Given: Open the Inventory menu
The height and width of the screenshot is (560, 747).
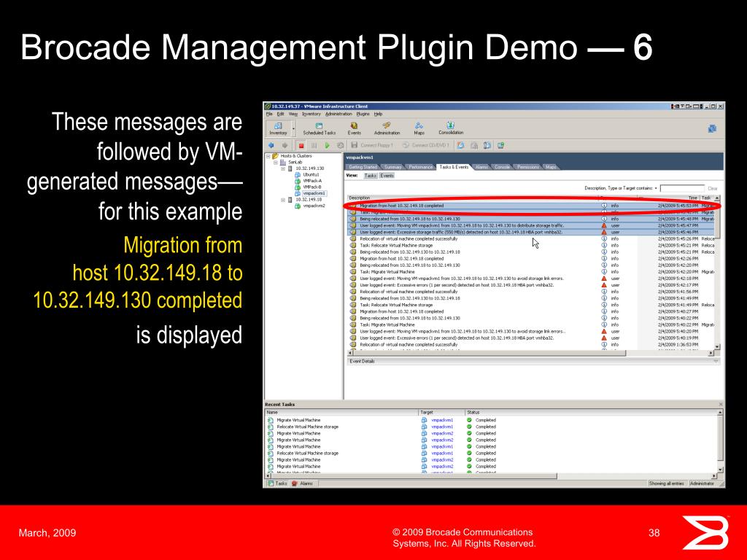Looking at the screenshot, I should point(311,114).
